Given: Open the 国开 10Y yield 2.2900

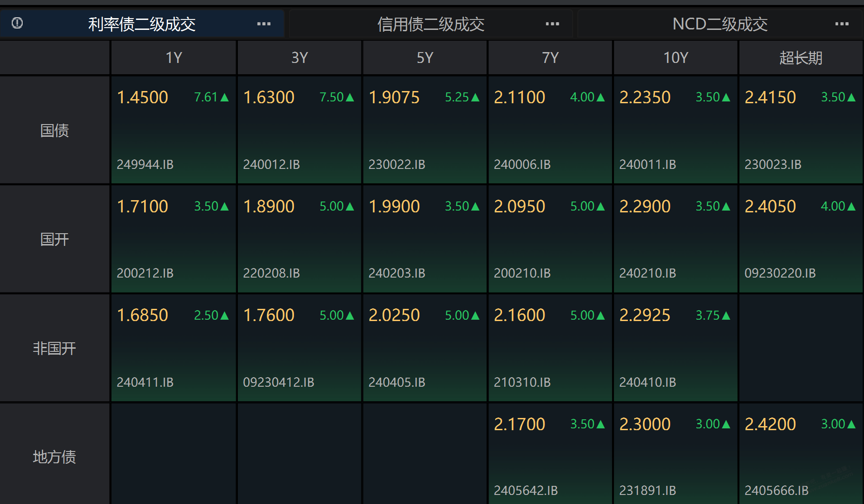Looking at the screenshot, I should point(645,206).
